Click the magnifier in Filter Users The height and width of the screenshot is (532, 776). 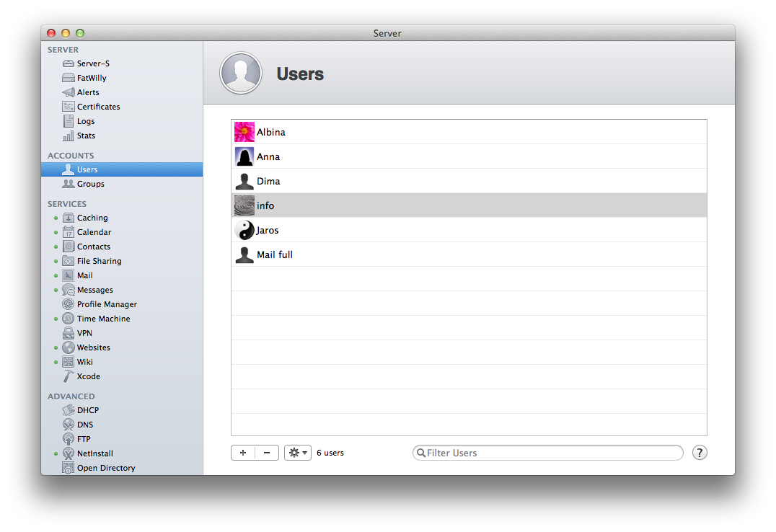pyautogui.click(x=421, y=453)
